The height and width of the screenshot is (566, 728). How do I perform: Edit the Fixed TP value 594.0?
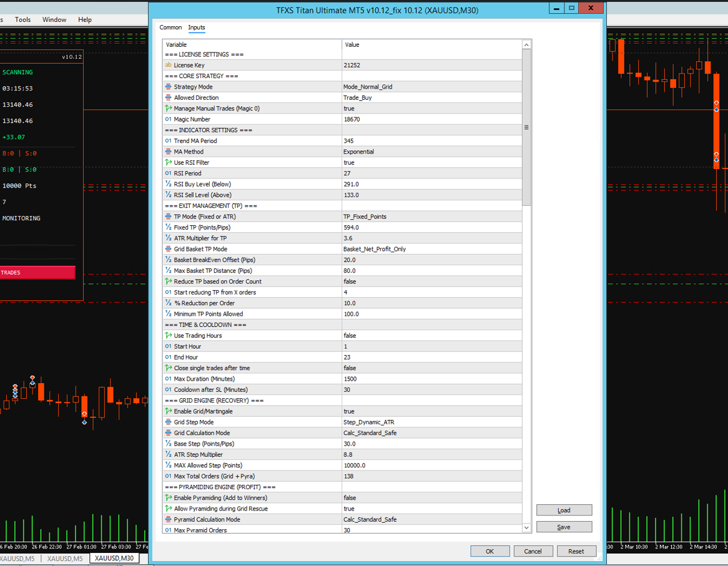(432, 227)
